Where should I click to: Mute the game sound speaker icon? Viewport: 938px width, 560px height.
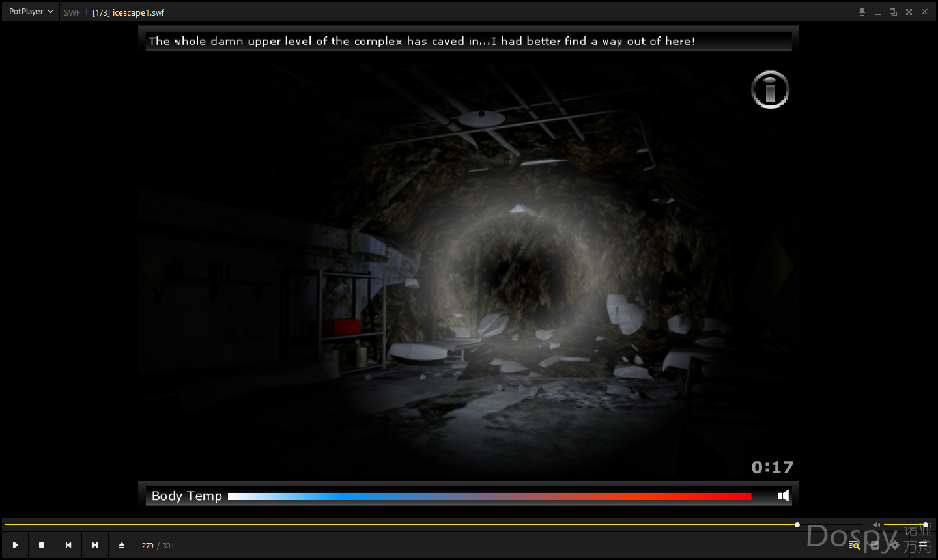pyautogui.click(x=784, y=496)
